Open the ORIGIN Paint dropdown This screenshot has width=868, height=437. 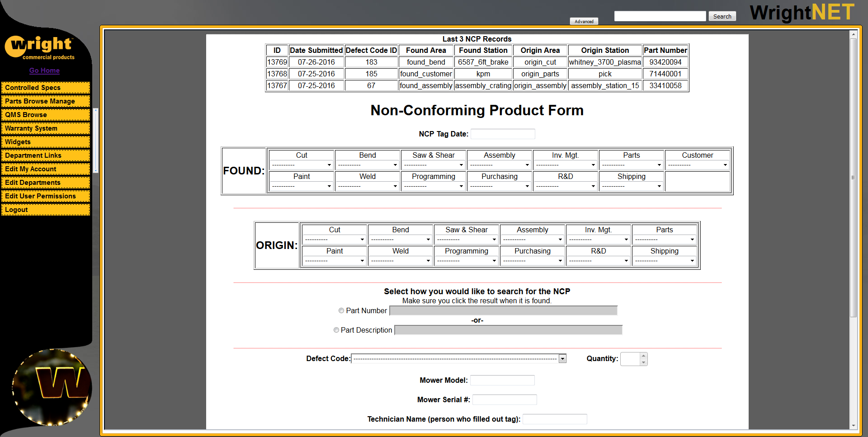(x=335, y=261)
